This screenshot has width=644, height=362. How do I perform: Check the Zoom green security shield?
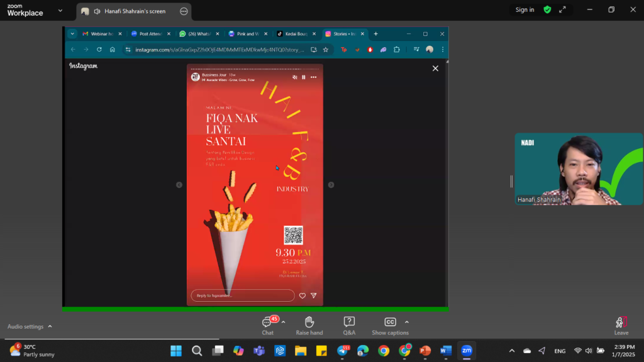pyautogui.click(x=547, y=10)
